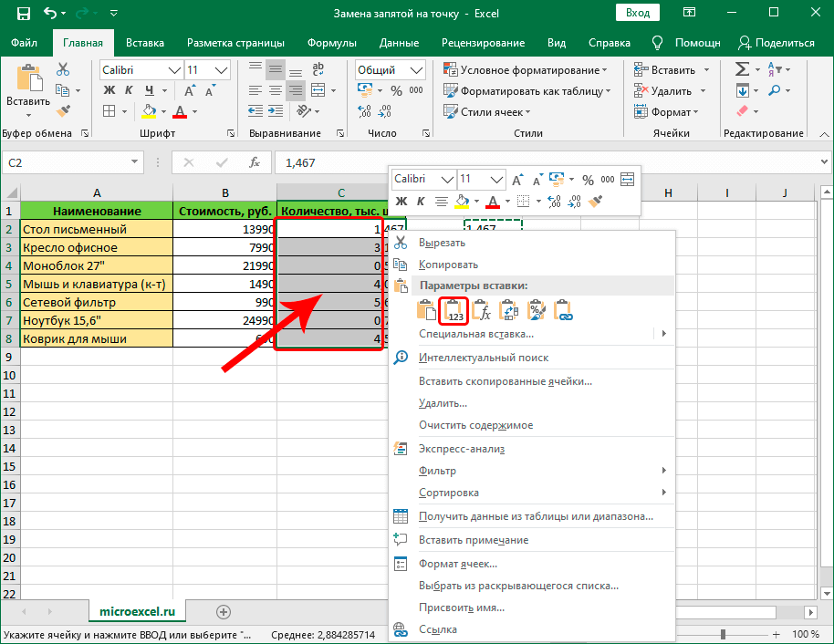Open ribbon font size 11 dropdown
834x644 pixels.
tap(221, 69)
